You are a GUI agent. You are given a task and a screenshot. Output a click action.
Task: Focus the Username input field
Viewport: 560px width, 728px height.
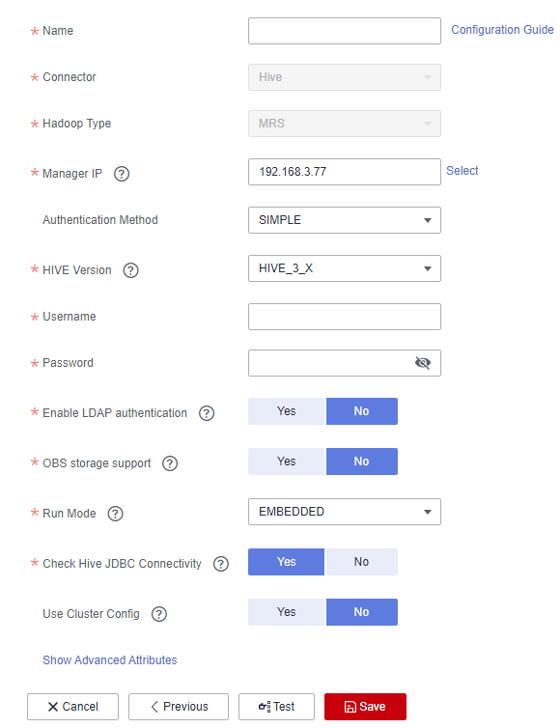pos(345,317)
